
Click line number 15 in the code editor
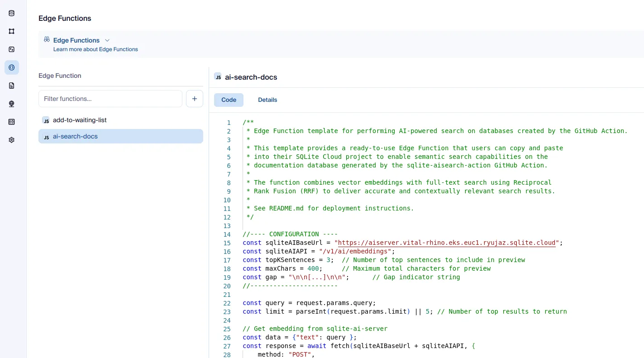(227, 243)
